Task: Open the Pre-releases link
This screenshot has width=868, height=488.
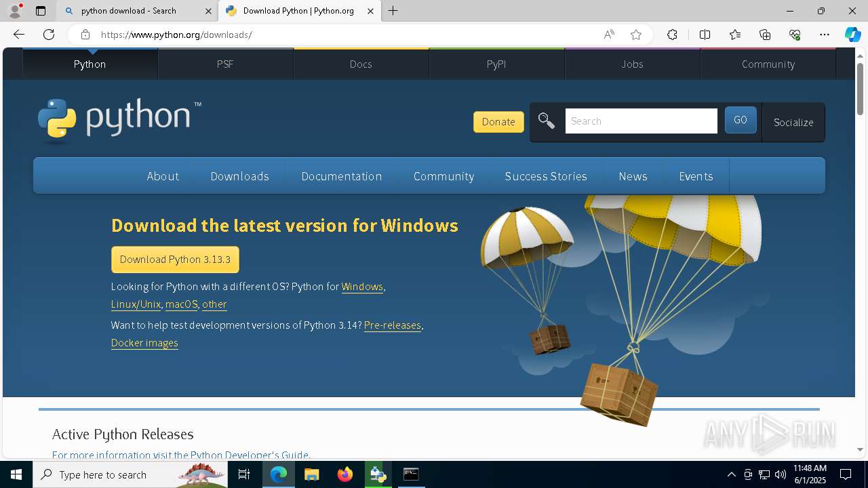Action: [393, 325]
